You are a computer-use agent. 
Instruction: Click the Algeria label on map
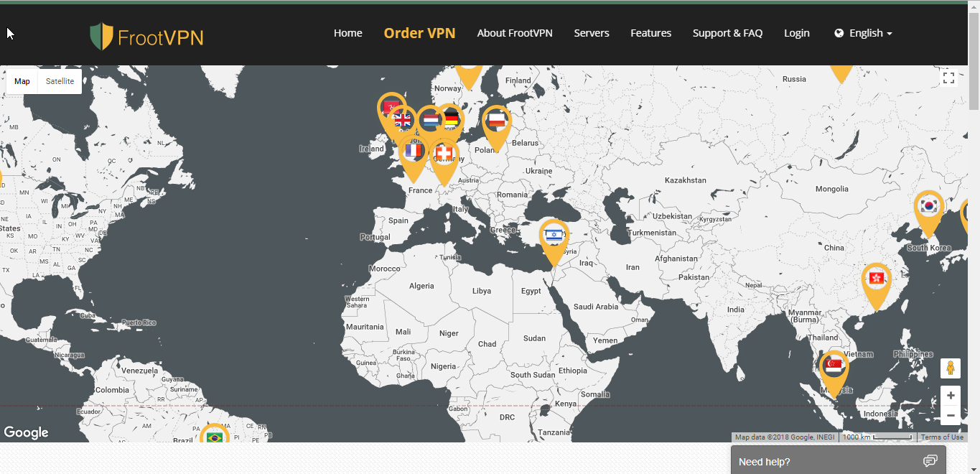click(x=421, y=286)
